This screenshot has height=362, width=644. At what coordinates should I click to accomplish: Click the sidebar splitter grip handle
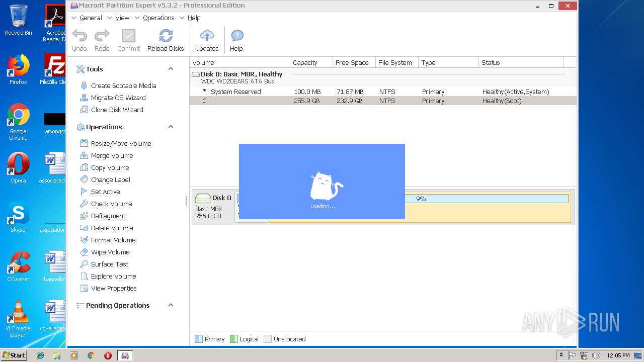tap(186, 201)
